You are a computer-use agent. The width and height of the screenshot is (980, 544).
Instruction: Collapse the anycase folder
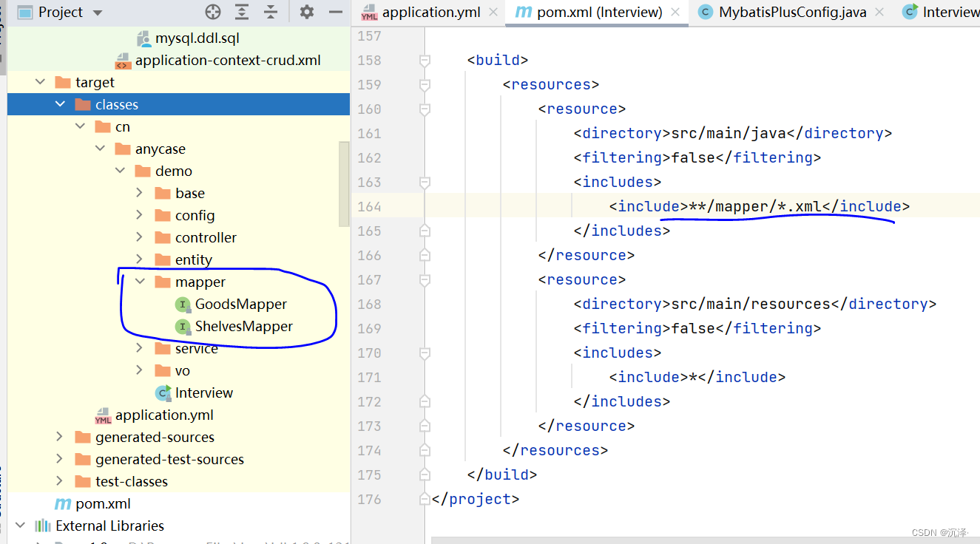point(100,149)
